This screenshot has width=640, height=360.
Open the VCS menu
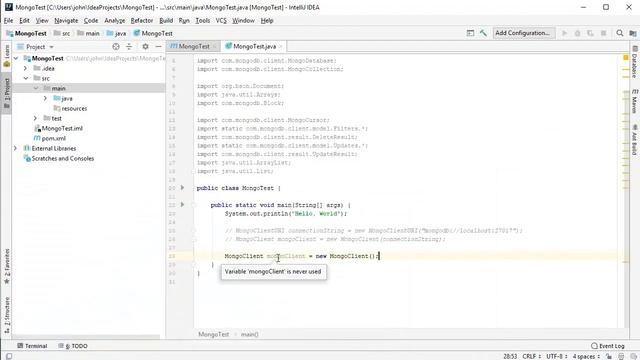point(221,20)
